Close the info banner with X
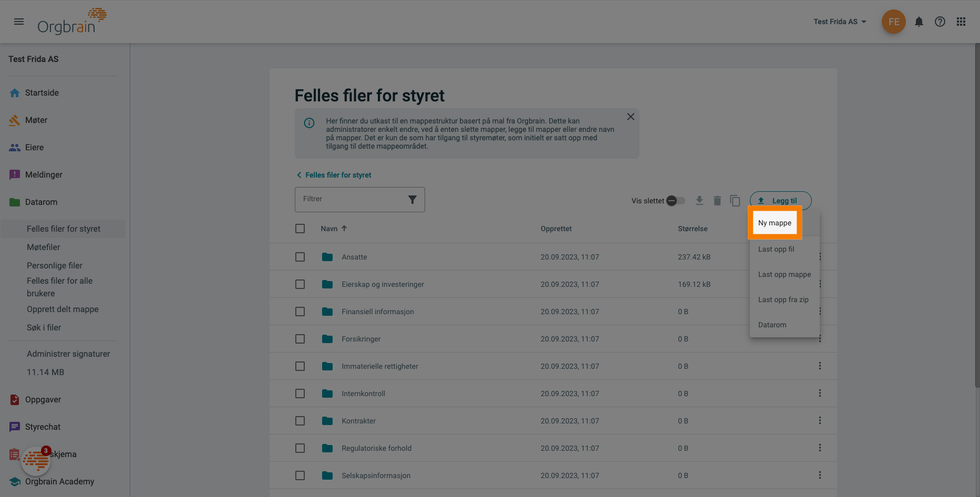Viewport: 980px width, 497px height. tap(631, 117)
